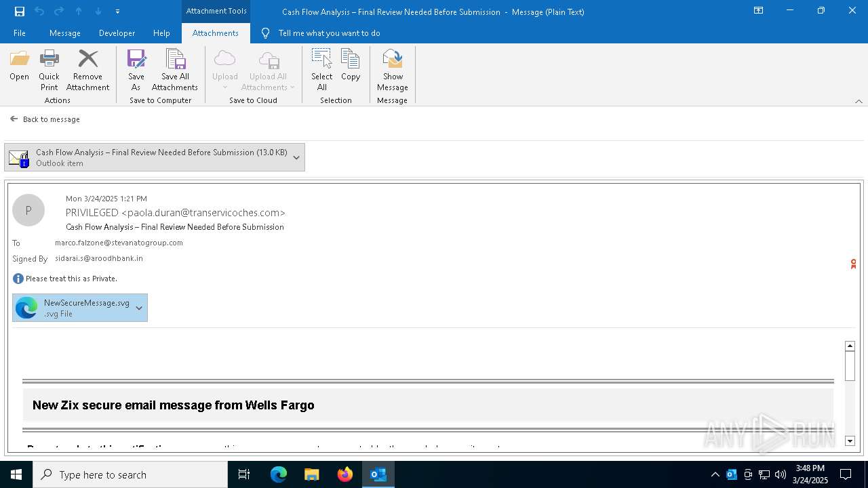Click the Windows Start button

(16, 474)
